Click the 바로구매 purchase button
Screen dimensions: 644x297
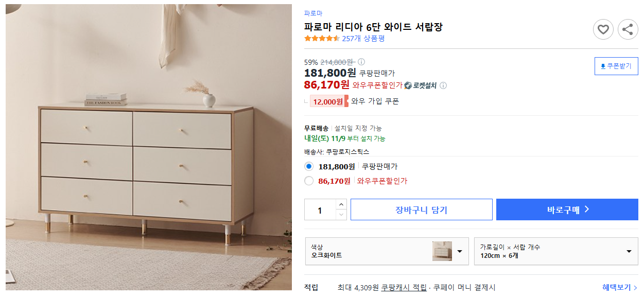pyautogui.click(x=567, y=209)
